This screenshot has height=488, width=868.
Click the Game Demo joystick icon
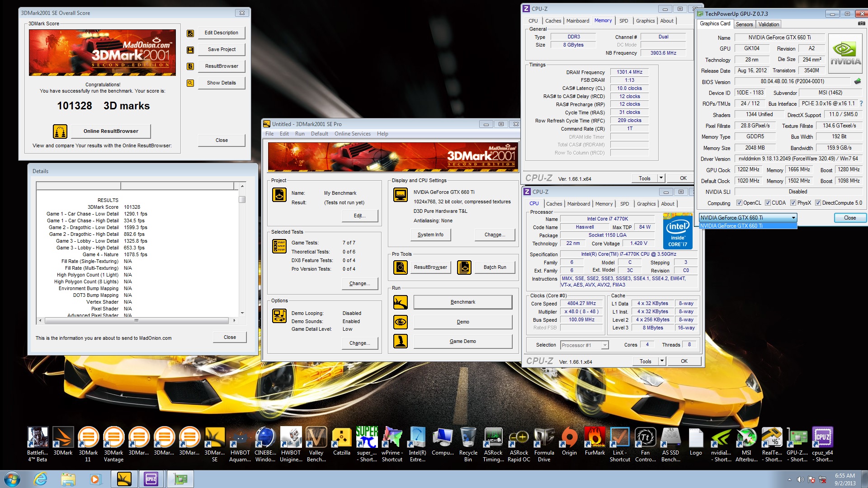400,341
